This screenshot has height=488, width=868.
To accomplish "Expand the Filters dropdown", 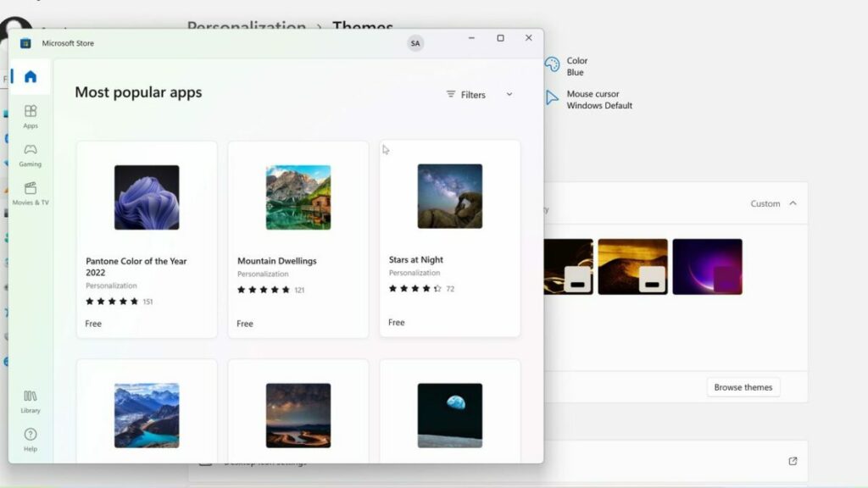I will point(480,95).
